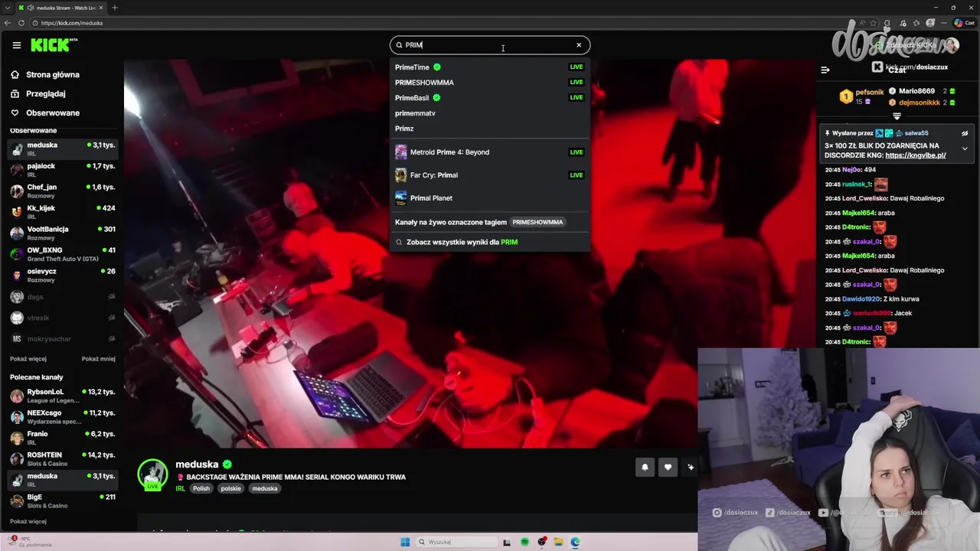Expand followed list with Pokaż więcej

coord(28,359)
